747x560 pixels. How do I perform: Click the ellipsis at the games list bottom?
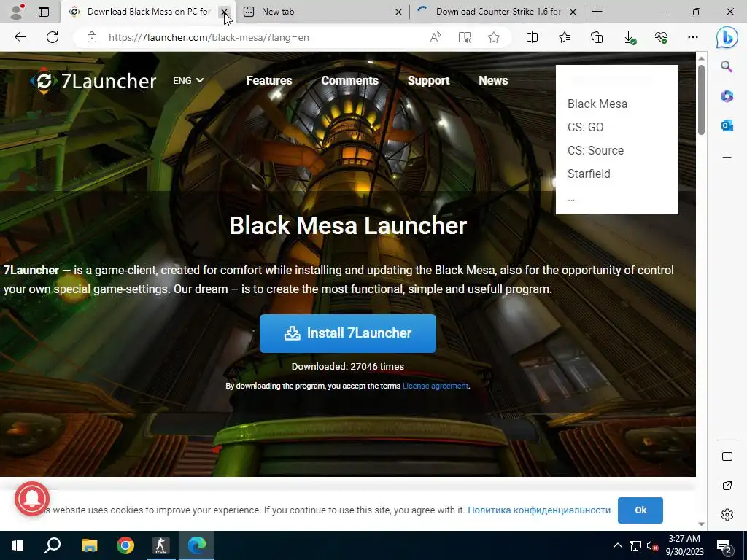571,199
